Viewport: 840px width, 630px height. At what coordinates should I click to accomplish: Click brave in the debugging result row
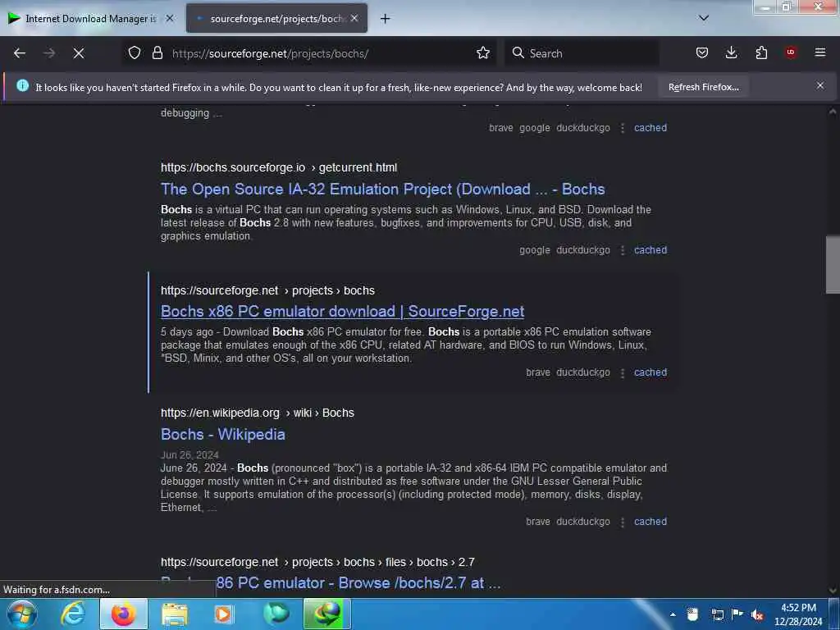coord(501,127)
